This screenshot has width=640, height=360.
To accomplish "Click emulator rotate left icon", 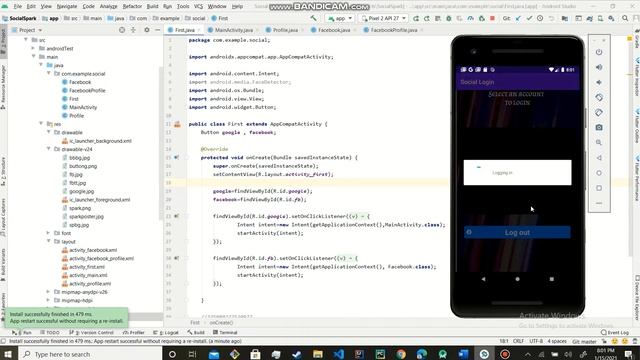I will pyautogui.click(x=599, y=98).
